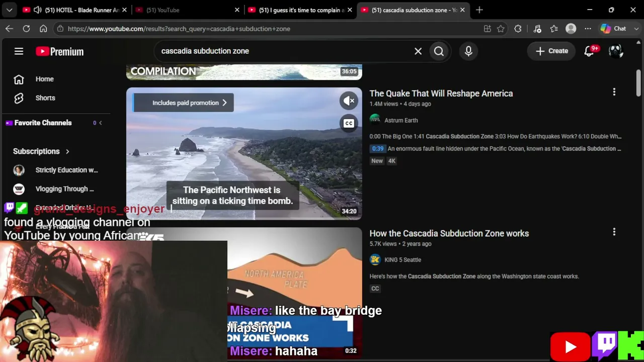
Task: Open the notifications bell
Action: tap(589, 51)
